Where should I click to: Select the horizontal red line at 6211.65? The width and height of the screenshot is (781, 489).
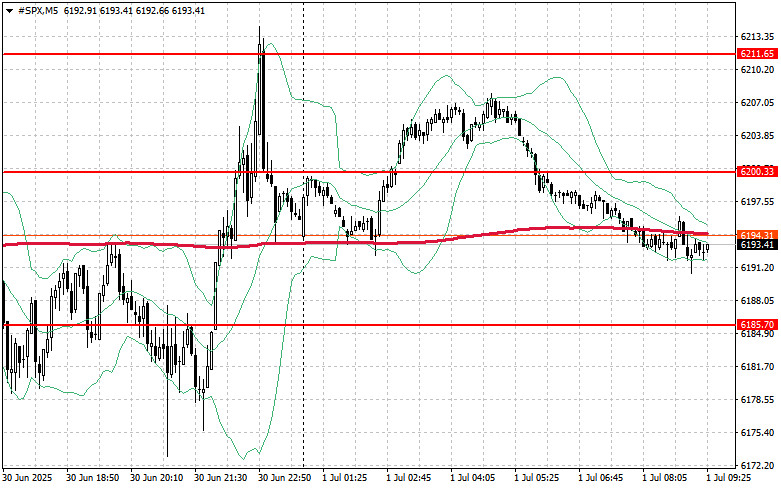pyautogui.click(x=400, y=53)
